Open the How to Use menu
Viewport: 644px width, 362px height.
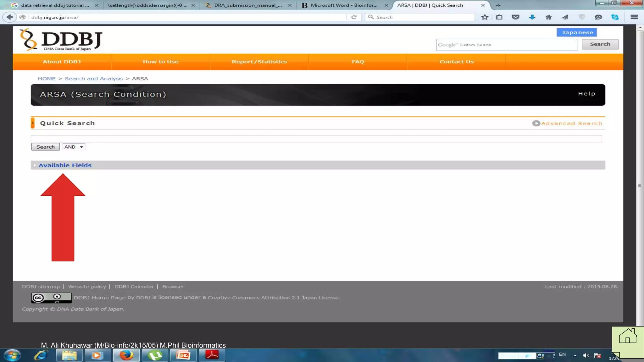point(160,62)
